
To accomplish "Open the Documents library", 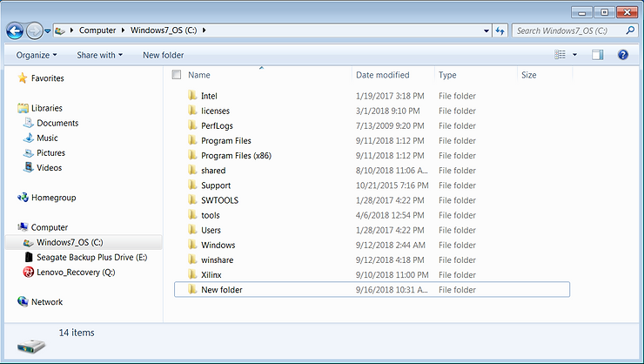I will click(x=57, y=123).
